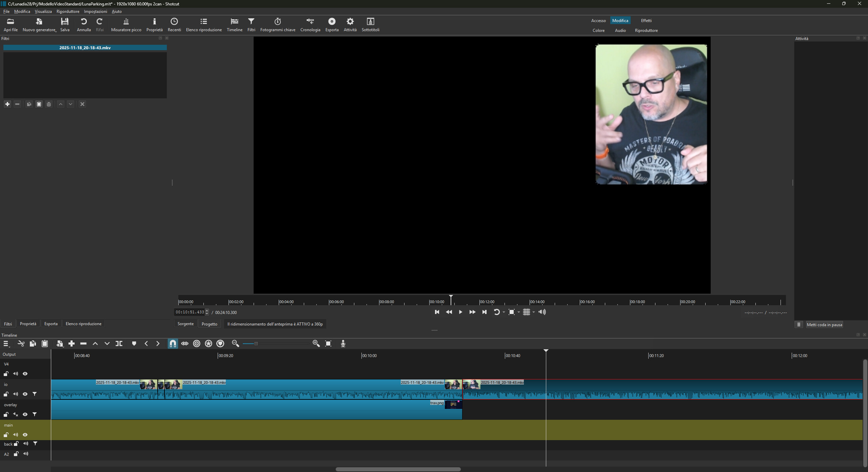
Task: Open the timeline hamburger menu dropdown
Action: click(6, 343)
